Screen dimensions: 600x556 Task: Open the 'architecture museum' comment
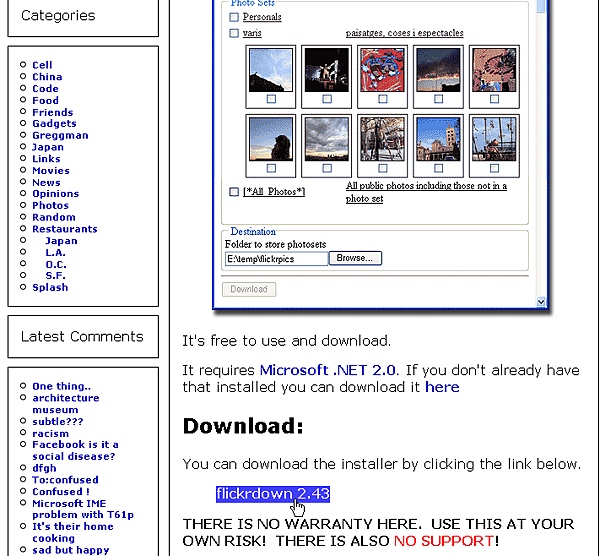pyautogui.click(x=66, y=404)
